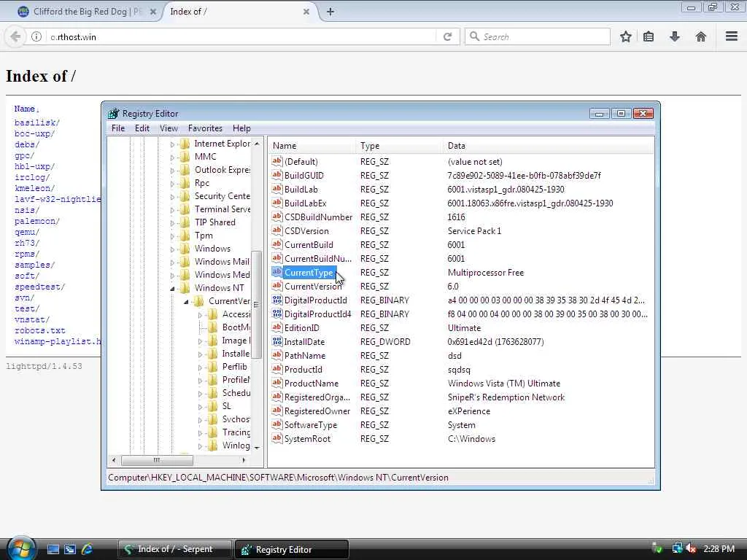Click the BuildGUID string value icon
Image resolution: width=747 pixels, height=560 pixels.
(x=276, y=175)
